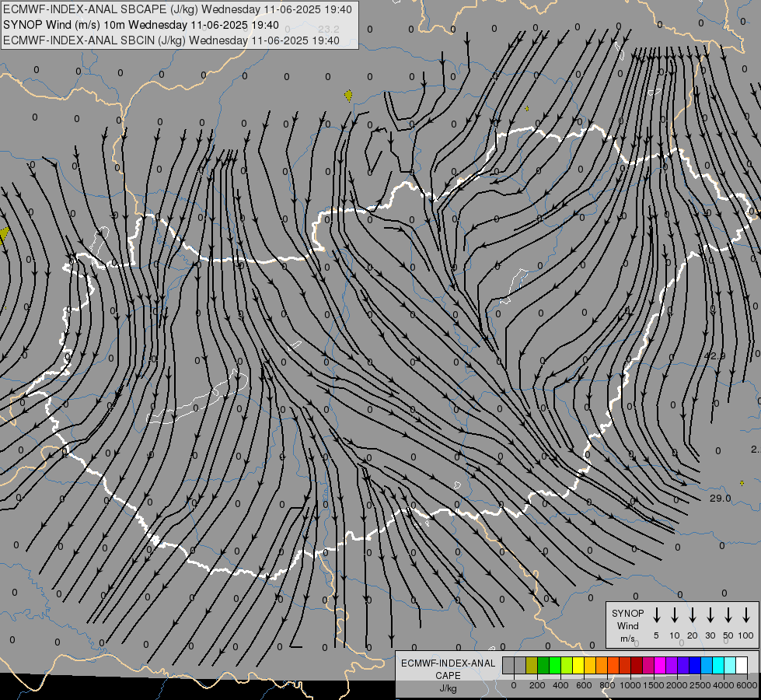The height and width of the screenshot is (700, 761).
Task: Click the 600 tick label on CAPE scale
Action: point(584,685)
